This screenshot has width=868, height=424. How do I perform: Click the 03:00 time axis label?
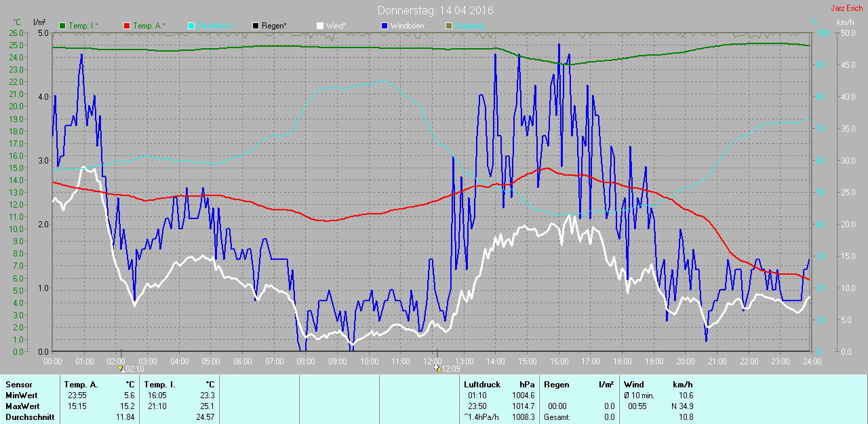[x=148, y=361]
